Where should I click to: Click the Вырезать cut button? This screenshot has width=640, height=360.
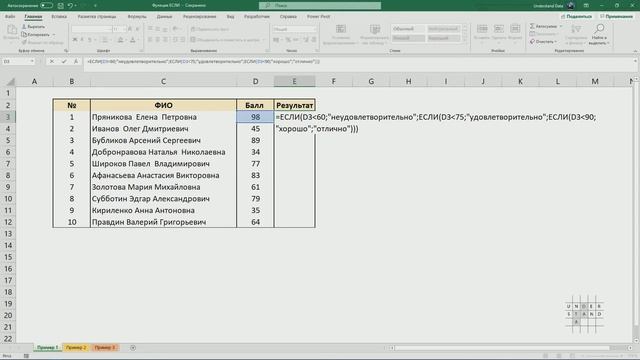(33, 27)
